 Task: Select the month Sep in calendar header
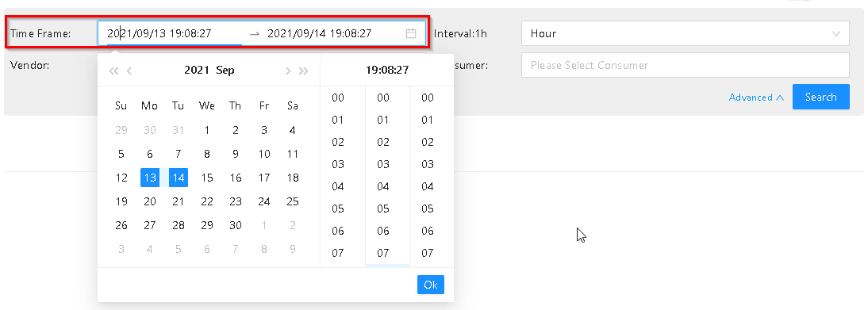(x=225, y=71)
